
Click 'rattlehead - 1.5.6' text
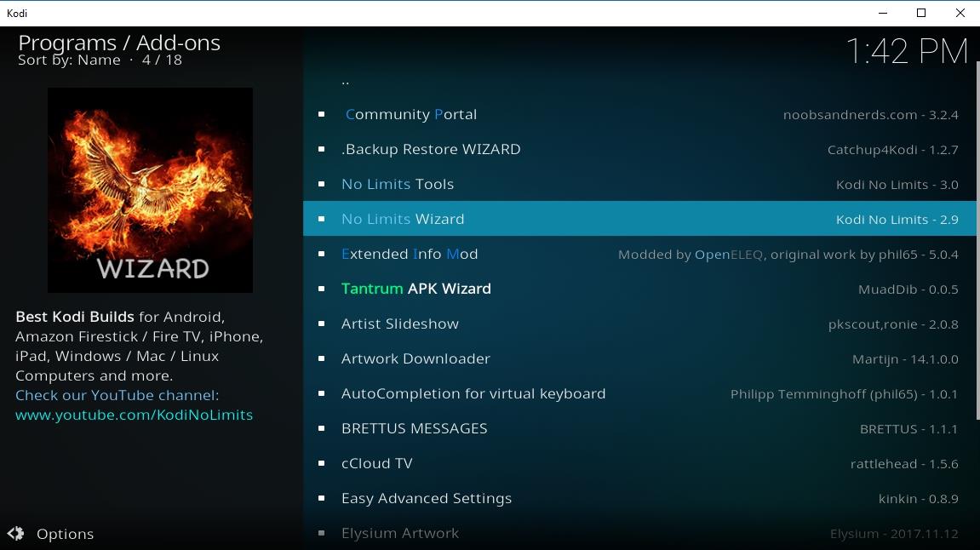(904, 464)
